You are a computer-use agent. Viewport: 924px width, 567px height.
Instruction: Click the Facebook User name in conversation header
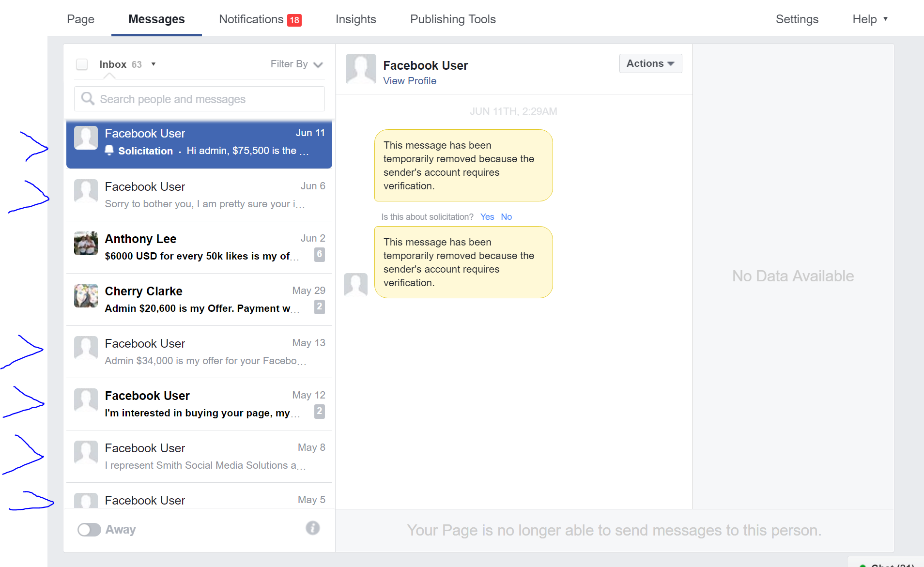[x=426, y=65]
